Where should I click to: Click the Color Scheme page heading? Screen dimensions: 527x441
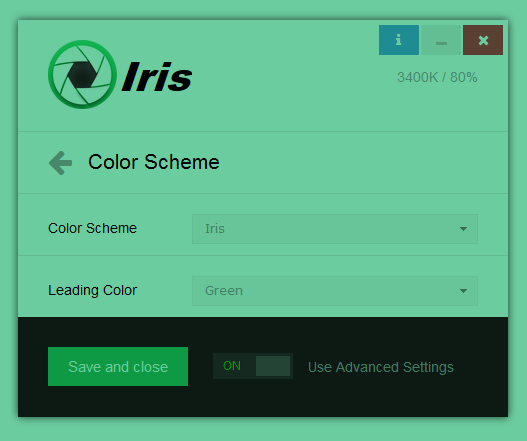(x=154, y=162)
